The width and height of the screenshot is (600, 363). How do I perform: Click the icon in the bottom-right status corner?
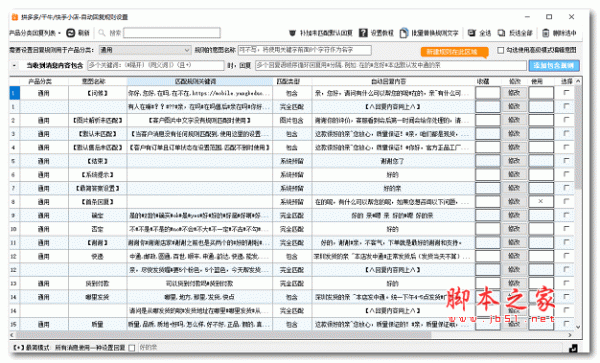[x=573, y=348]
